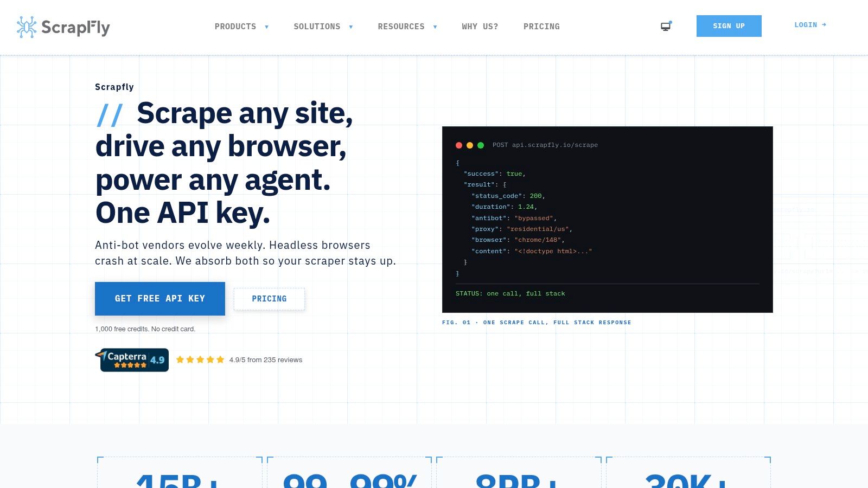The height and width of the screenshot is (488, 868).
Task: Click the "antibot": "bypassed" code line
Action: point(514,218)
